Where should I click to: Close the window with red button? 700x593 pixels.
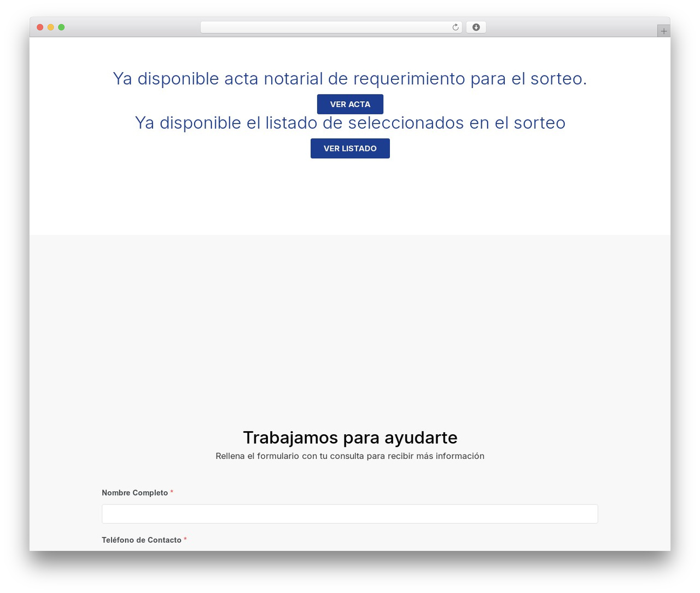click(x=40, y=27)
